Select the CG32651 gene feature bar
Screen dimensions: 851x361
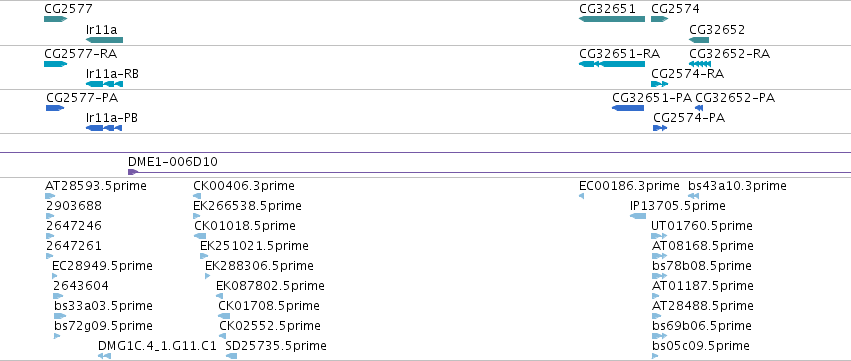pos(612,19)
